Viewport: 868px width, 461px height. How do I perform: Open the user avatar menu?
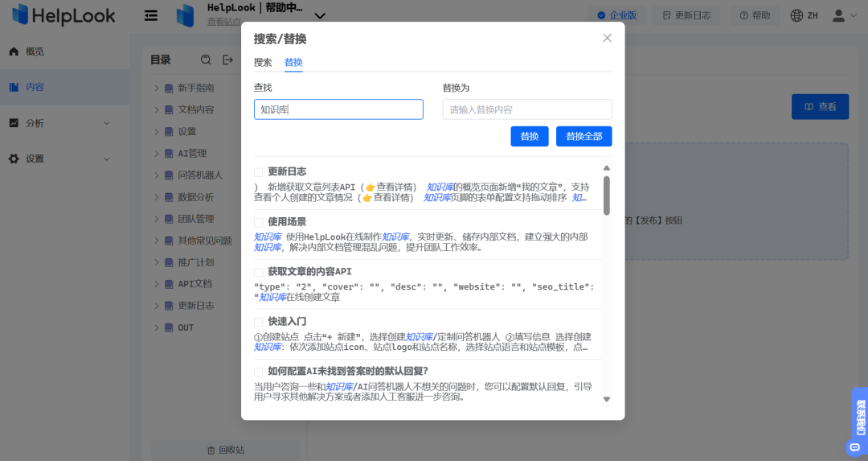(845, 15)
